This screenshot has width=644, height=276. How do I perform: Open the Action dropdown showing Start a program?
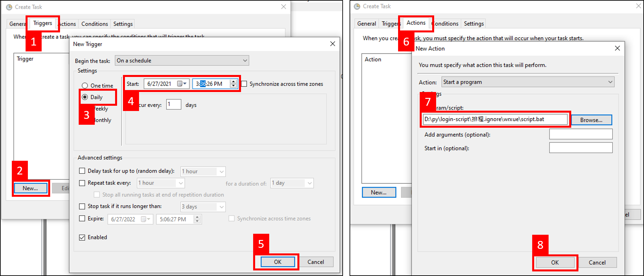(x=528, y=82)
